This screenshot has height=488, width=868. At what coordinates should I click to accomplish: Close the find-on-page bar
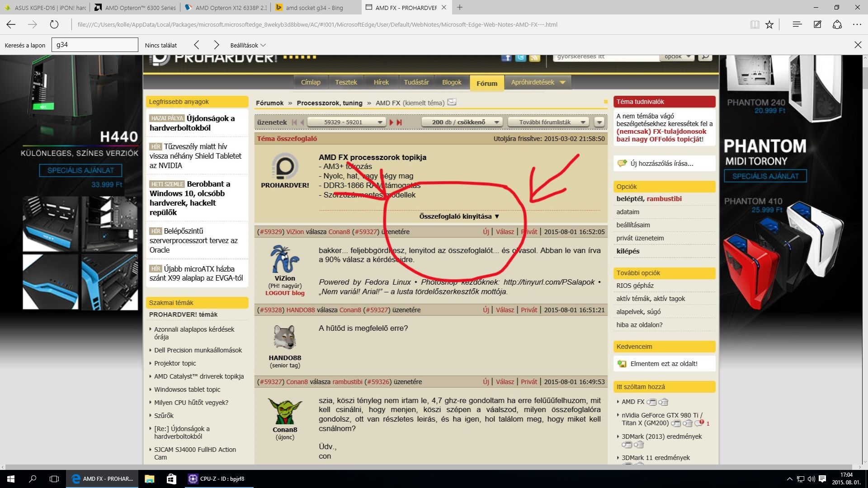coord(858,45)
